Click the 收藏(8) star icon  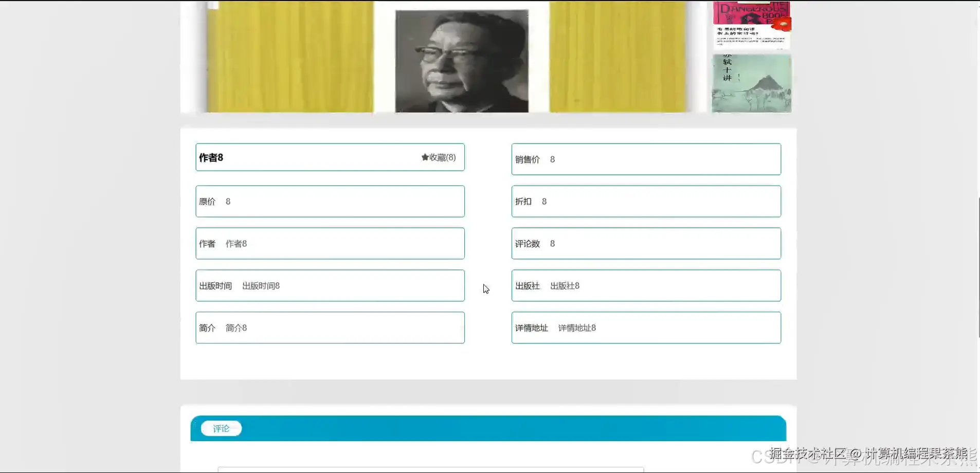coord(425,157)
